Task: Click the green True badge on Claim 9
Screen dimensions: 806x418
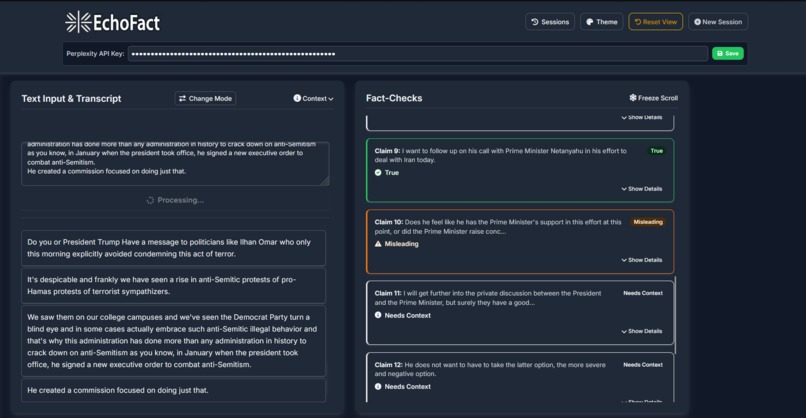Action: point(656,151)
